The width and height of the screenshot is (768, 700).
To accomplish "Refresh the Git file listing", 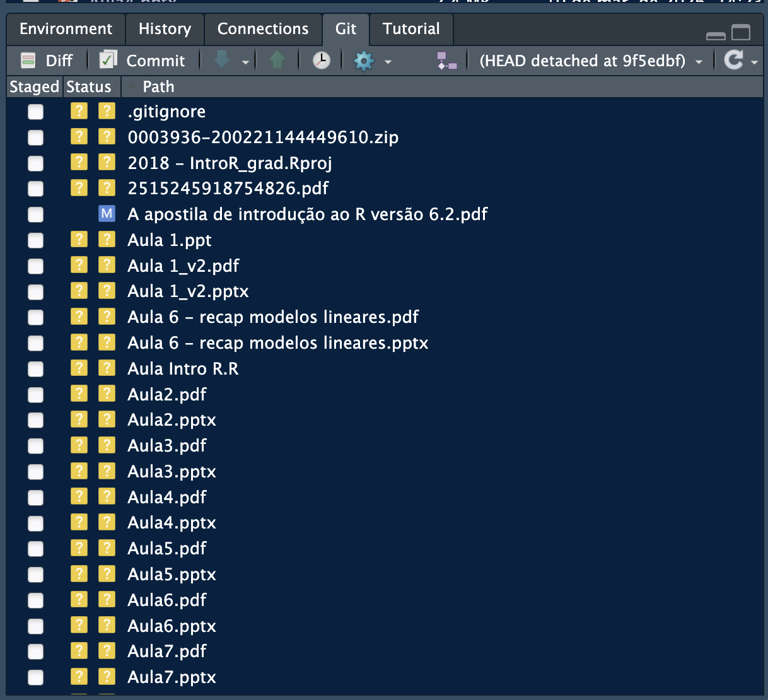I will tap(733, 60).
